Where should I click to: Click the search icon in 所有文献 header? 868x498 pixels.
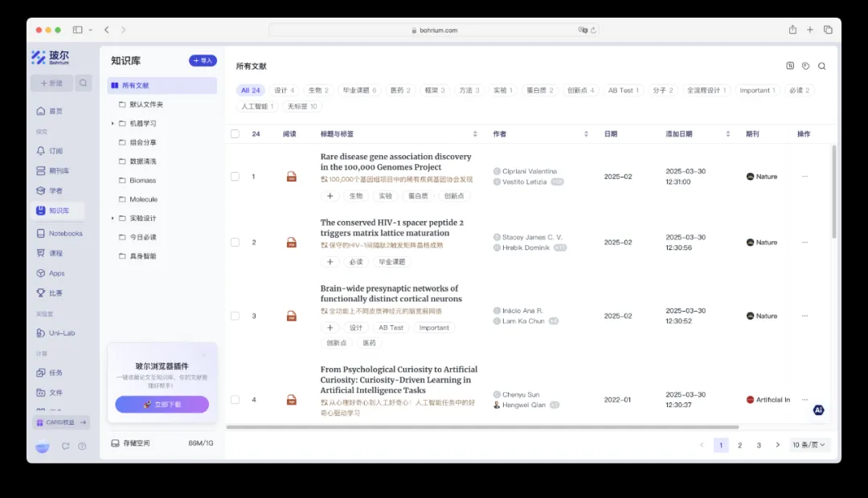[x=821, y=67]
